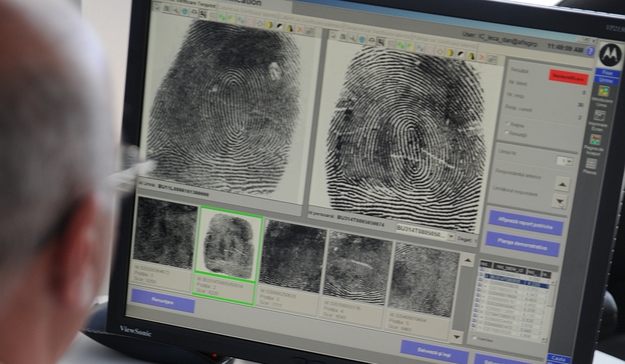This screenshot has width=625, height=364.
Task: Click the magnifier zoom icon in right fingerprint toolbar
Action: point(352,39)
